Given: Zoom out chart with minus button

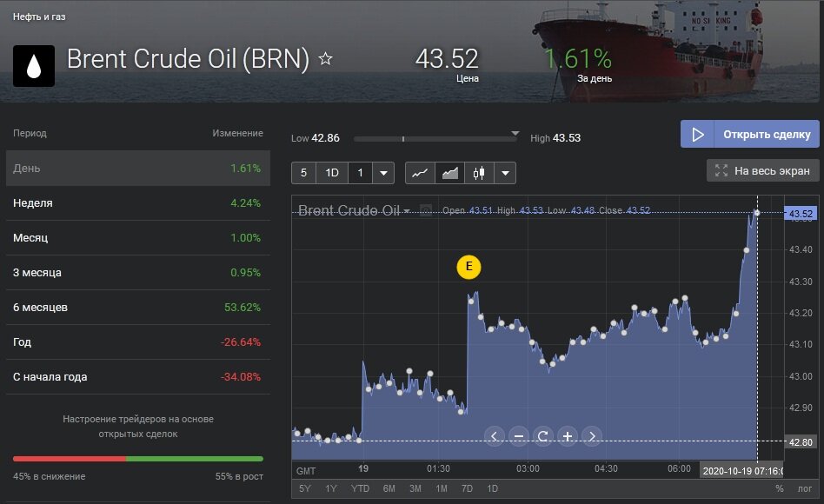Looking at the screenshot, I should [518, 436].
